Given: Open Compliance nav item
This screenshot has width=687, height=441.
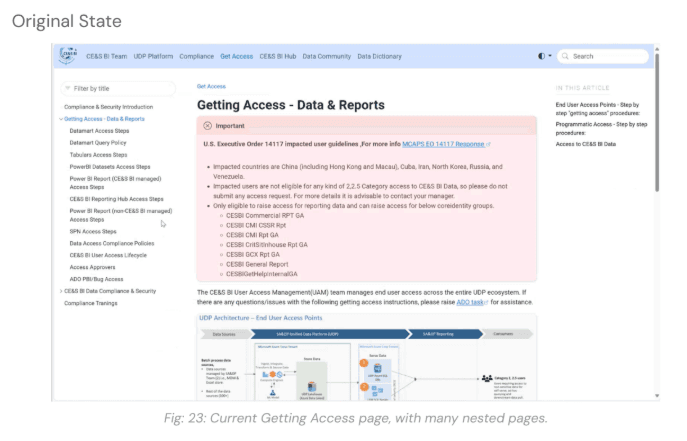Looking at the screenshot, I should click(197, 56).
